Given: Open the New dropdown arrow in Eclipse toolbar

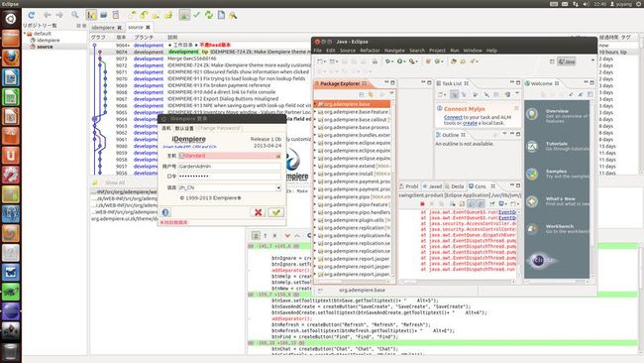Looking at the screenshot, I should [325, 61].
